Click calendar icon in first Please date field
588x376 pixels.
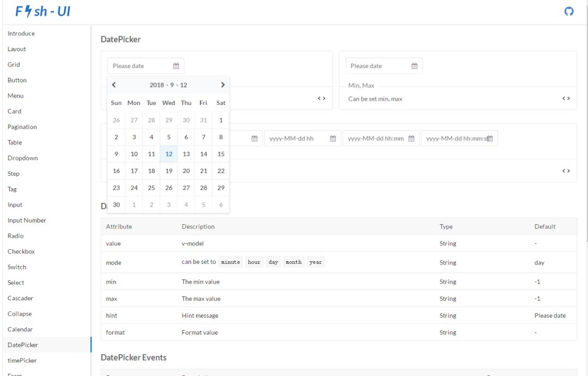176,66
